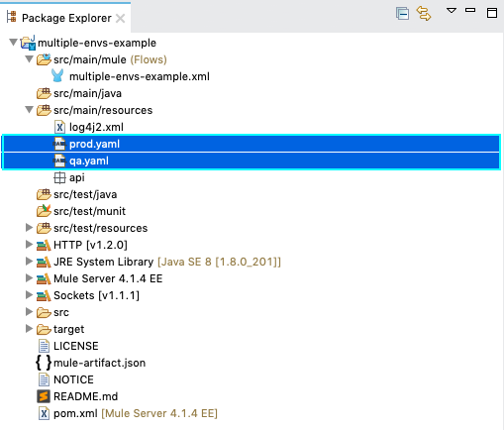Select the log4j2.xml file name
This screenshot has height=430, width=504.
coord(96,127)
